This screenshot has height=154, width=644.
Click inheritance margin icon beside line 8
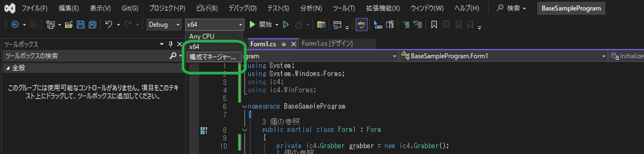click(204, 130)
